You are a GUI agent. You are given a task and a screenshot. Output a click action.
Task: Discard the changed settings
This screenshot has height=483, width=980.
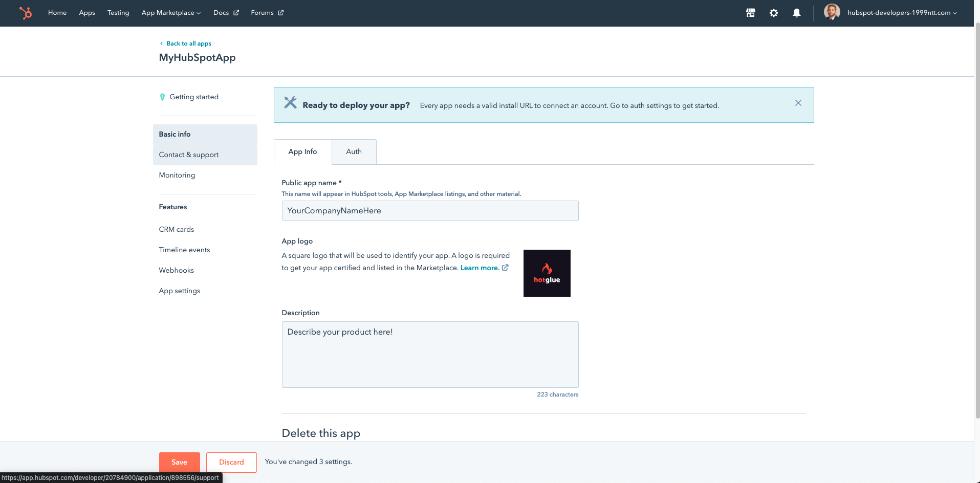click(x=231, y=463)
